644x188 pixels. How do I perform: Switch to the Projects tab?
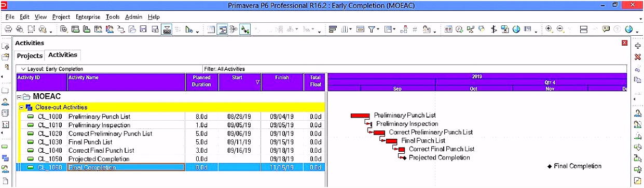pyautogui.click(x=30, y=55)
